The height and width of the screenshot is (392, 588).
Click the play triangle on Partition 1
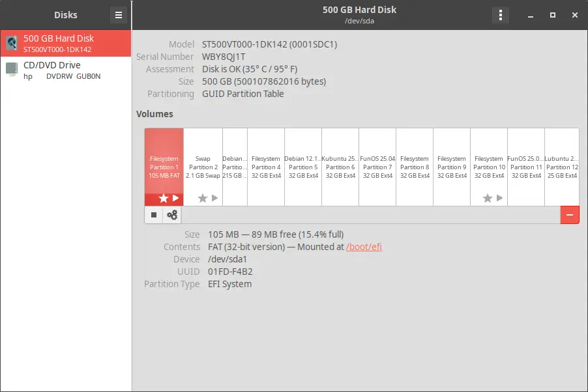point(175,198)
